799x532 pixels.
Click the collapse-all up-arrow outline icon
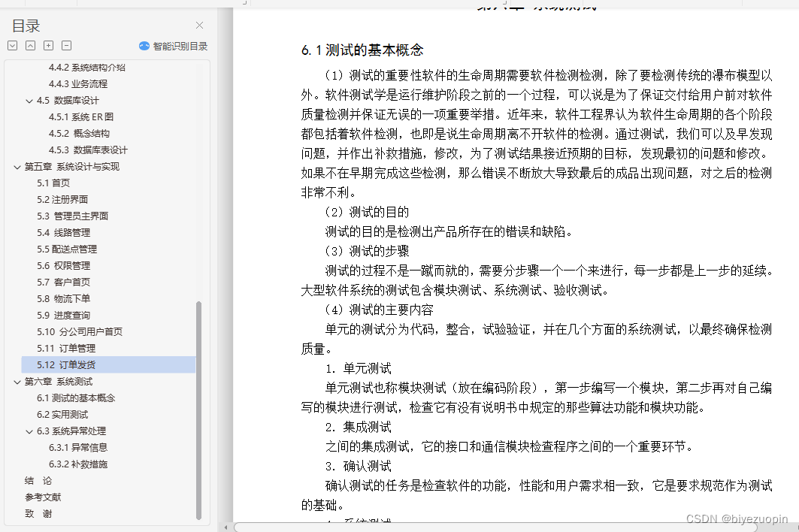[31, 46]
